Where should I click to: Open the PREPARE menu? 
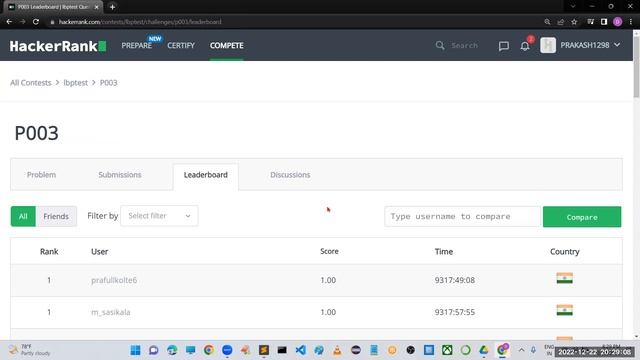(x=137, y=45)
